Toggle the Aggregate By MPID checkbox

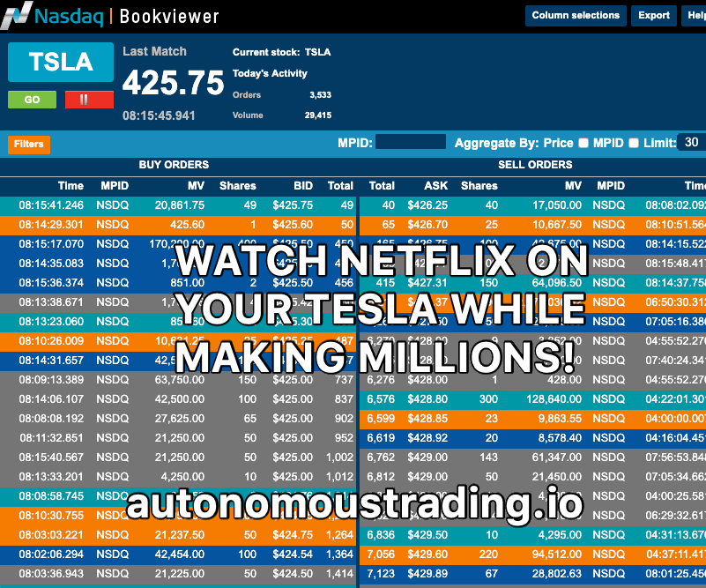coord(633,143)
